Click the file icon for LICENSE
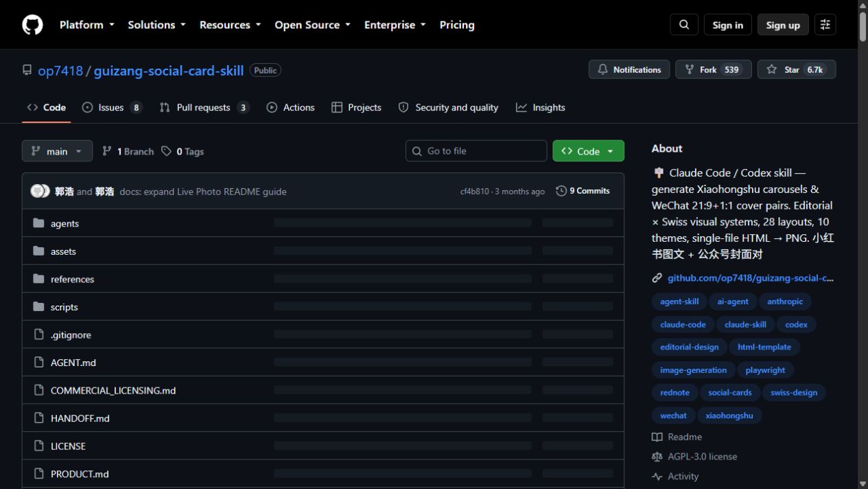The width and height of the screenshot is (868, 489). [39, 446]
